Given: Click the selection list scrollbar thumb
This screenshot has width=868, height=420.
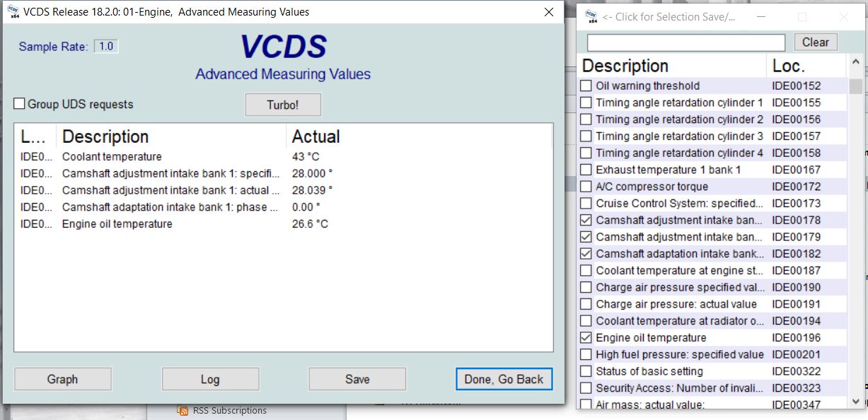Looking at the screenshot, I should [856, 86].
